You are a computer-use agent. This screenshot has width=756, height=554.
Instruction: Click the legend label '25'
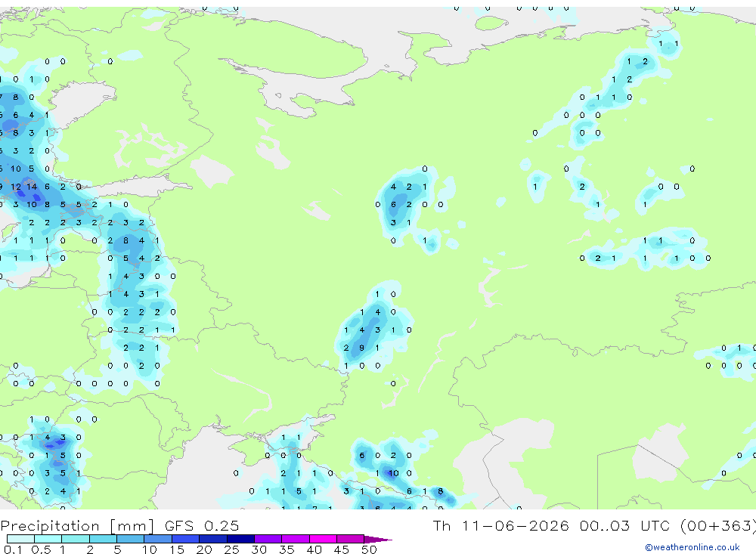point(231,549)
